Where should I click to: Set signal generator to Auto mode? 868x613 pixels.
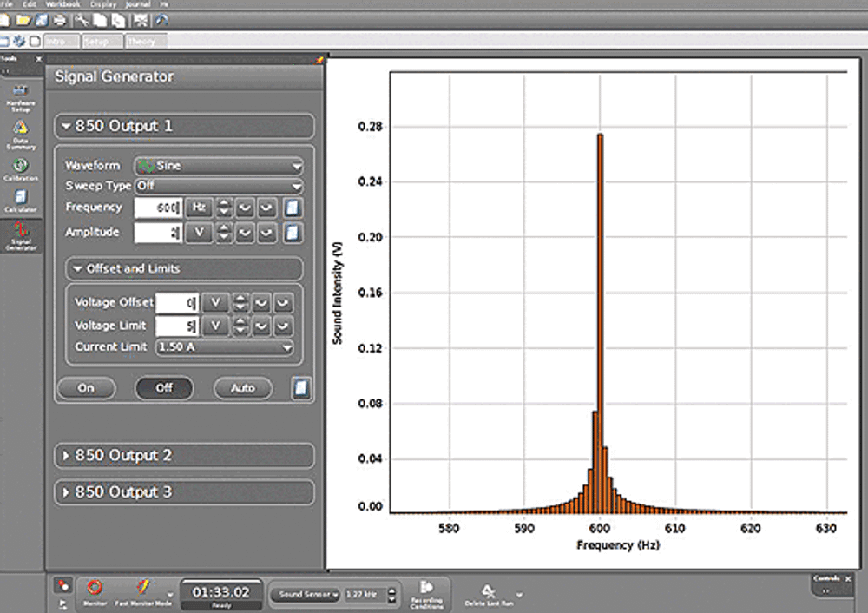(242, 388)
